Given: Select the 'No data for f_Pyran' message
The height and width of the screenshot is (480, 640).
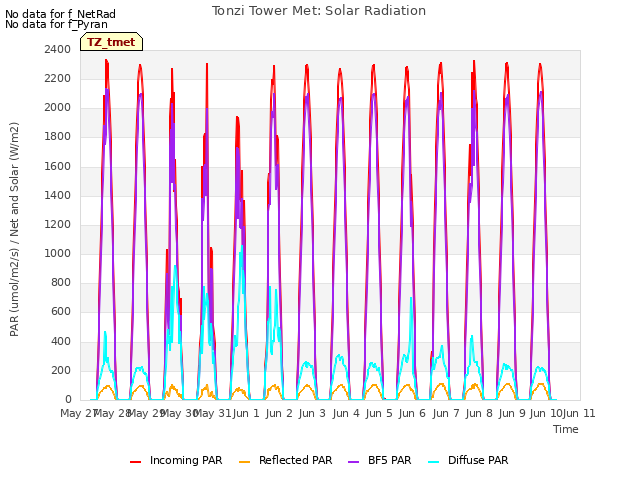Looking at the screenshot, I should coord(56,24).
